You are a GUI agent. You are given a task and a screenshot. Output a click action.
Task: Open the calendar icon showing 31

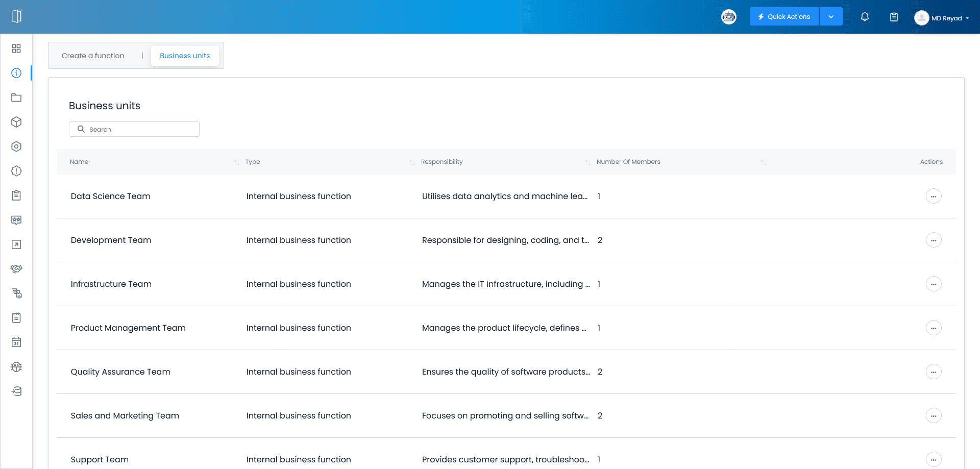16,342
